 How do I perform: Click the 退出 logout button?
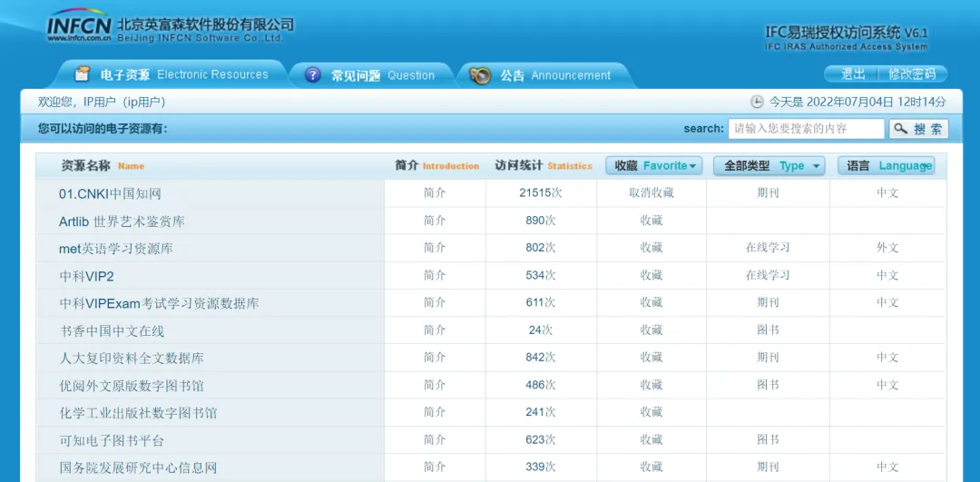853,74
